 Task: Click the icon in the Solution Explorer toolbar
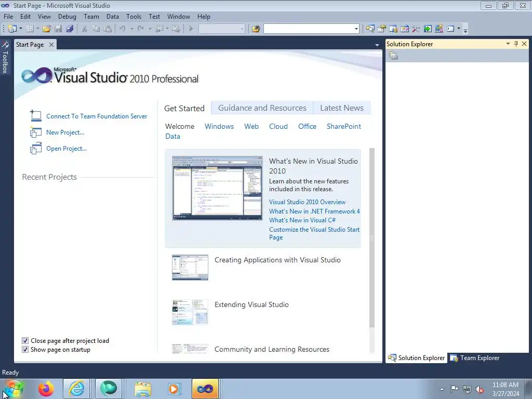[x=394, y=56]
